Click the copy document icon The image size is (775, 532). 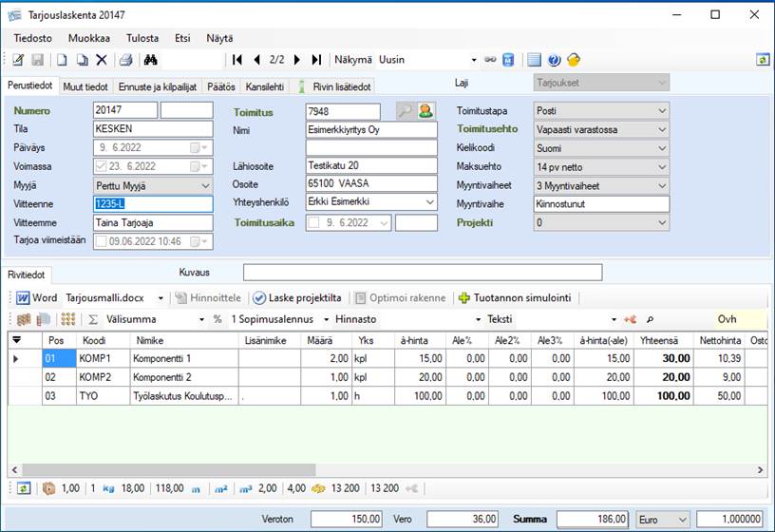[82, 60]
